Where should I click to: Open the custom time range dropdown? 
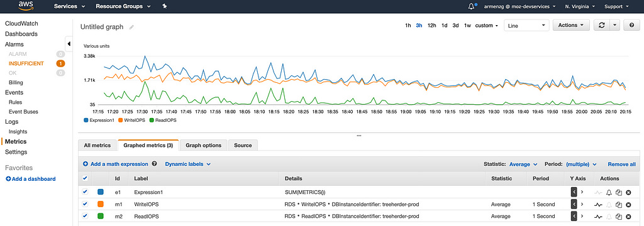point(486,26)
